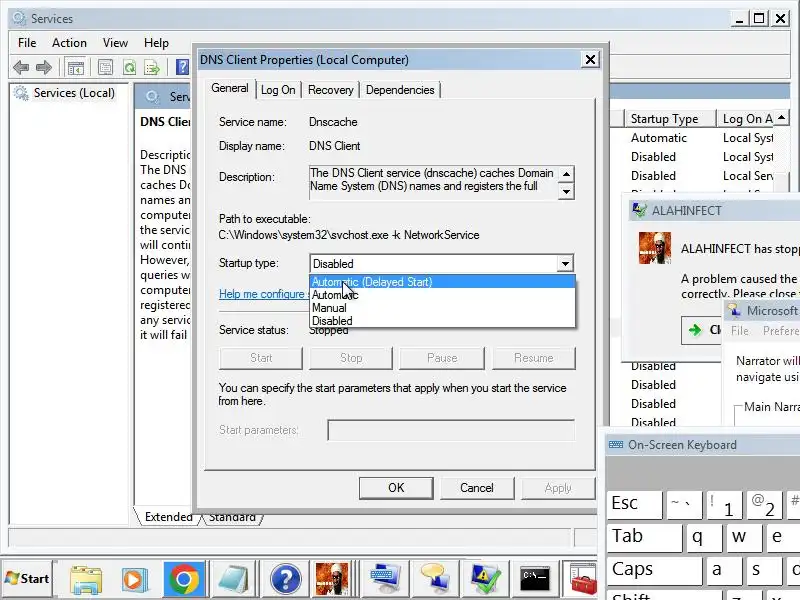This screenshot has height=600, width=800.
Task: Switch to the Dependencies tab
Action: 400,90
